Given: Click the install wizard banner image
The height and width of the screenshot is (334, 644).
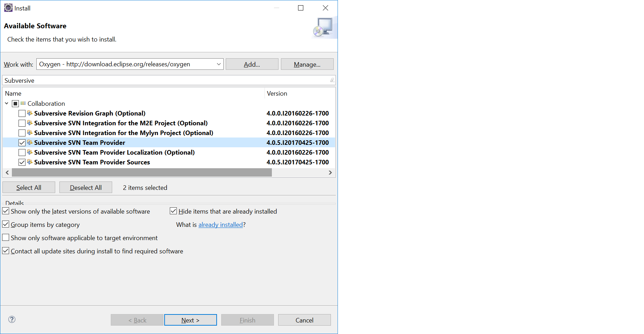Looking at the screenshot, I should click(x=325, y=27).
